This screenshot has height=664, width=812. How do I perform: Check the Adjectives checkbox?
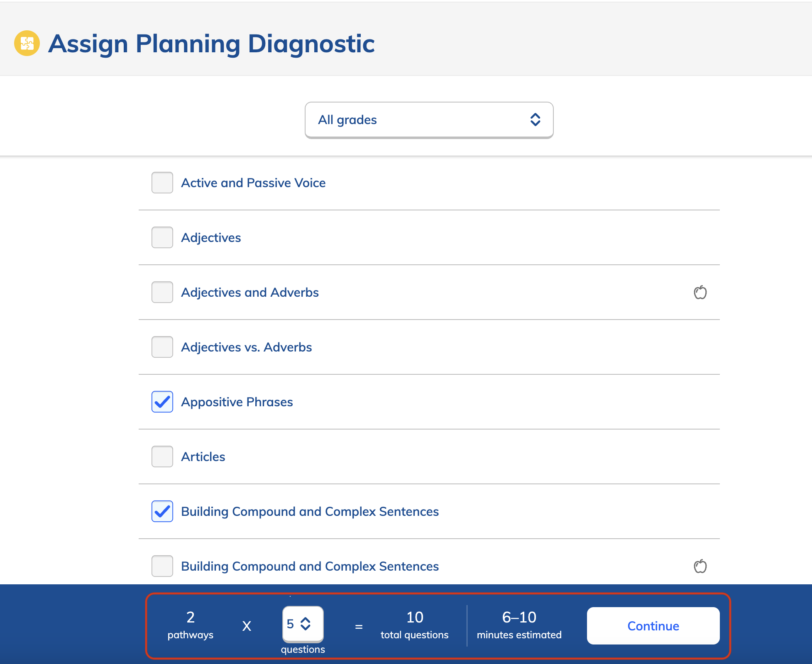click(162, 237)
